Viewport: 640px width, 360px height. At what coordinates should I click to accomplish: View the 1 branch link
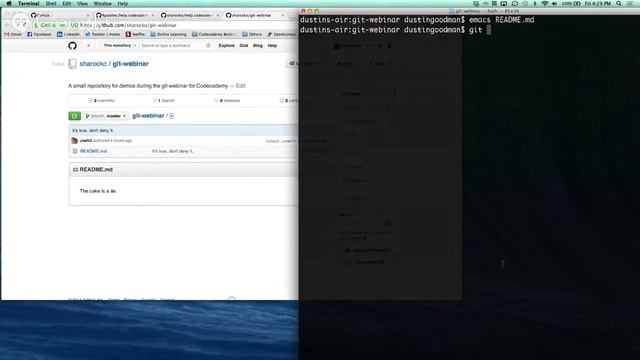tap(164, 100)
